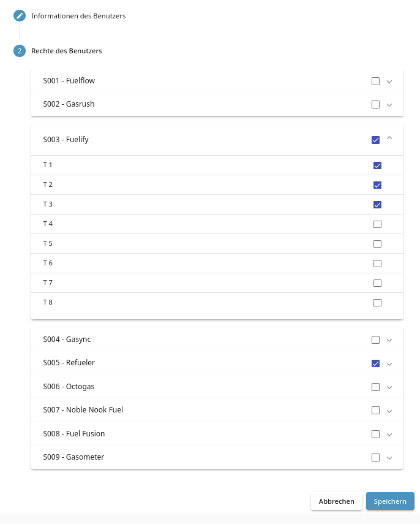
Task: Click the Abbrechen button
Action: point(336,501)
